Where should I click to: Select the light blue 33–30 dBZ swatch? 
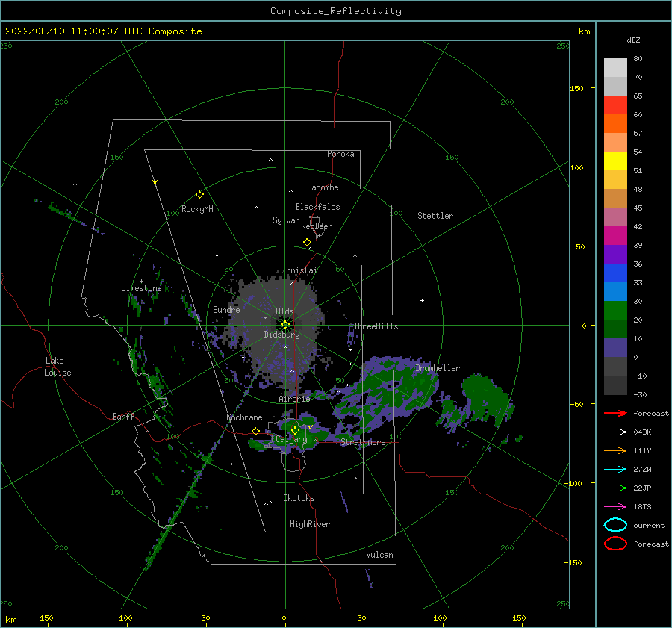pos(615,292)
